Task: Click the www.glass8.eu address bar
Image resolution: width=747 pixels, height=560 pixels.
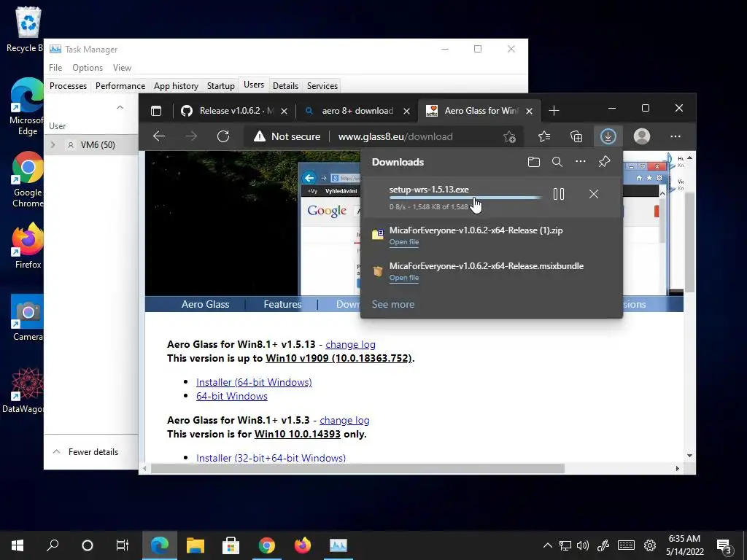Action: 395,136
